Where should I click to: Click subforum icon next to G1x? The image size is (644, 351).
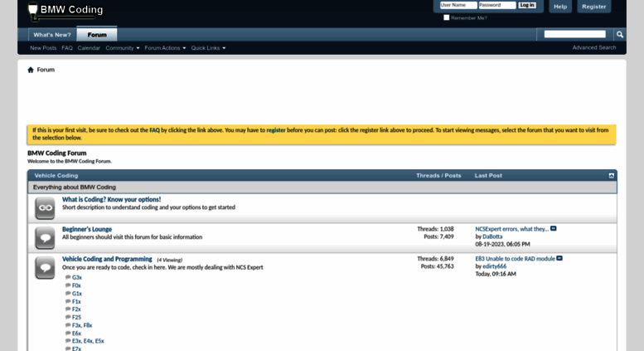point(68,293)
